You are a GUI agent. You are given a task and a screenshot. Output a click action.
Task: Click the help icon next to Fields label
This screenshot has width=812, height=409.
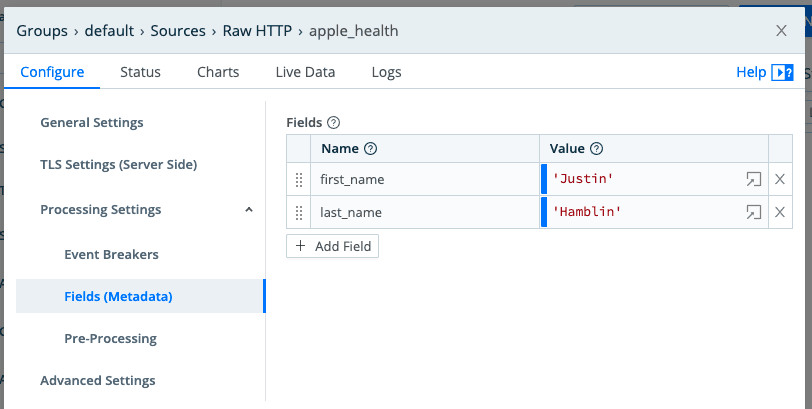tap(334, 122)
